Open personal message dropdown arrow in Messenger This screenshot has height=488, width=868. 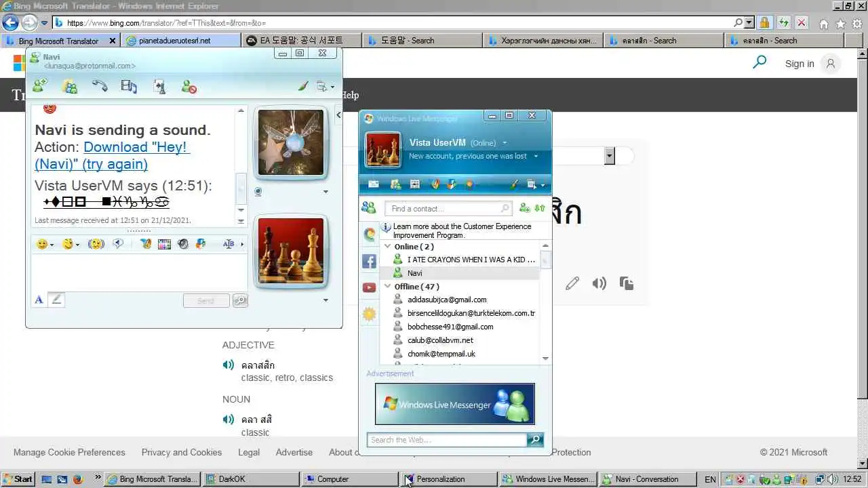point(536,156)
